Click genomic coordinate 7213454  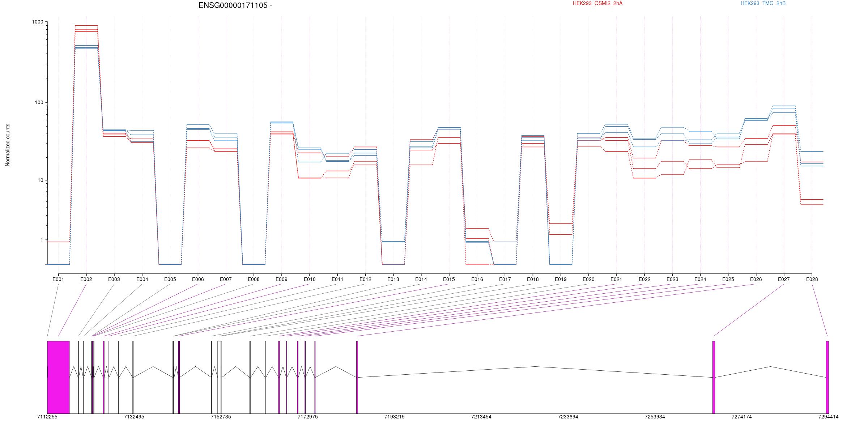coord(481,417)
